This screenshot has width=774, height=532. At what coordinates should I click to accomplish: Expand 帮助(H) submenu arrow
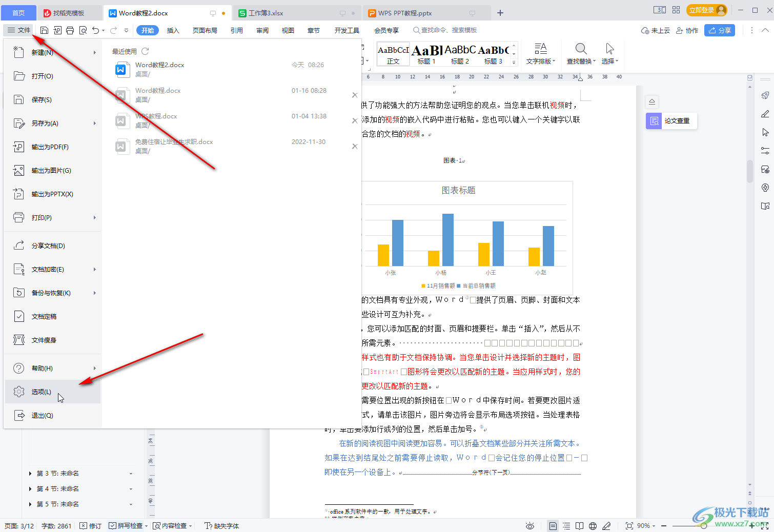pos(95,368)
